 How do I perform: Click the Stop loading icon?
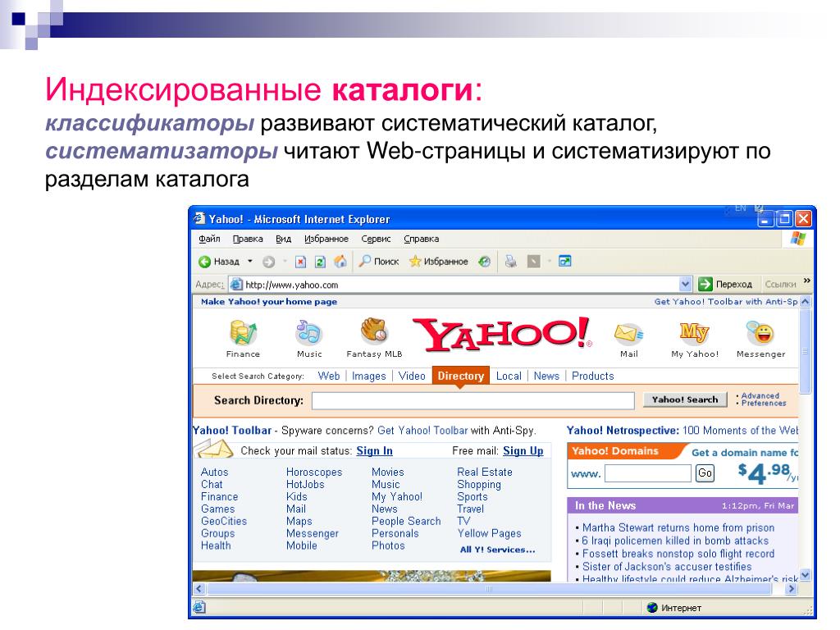300,262
